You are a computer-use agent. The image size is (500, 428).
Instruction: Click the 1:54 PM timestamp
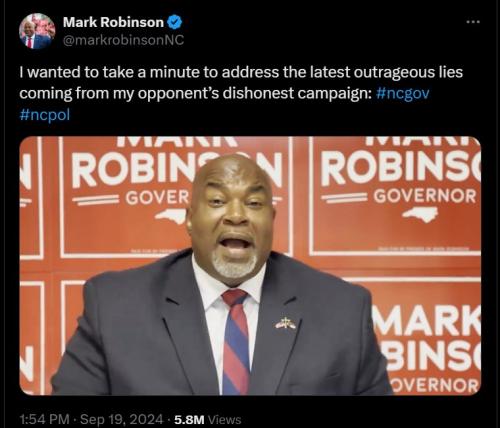[44, 419]
